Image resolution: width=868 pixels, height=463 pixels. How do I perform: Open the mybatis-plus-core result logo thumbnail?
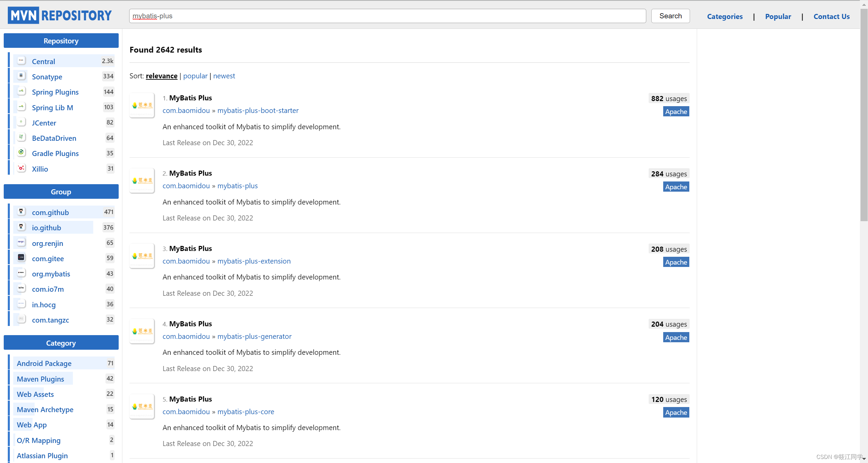142,406
